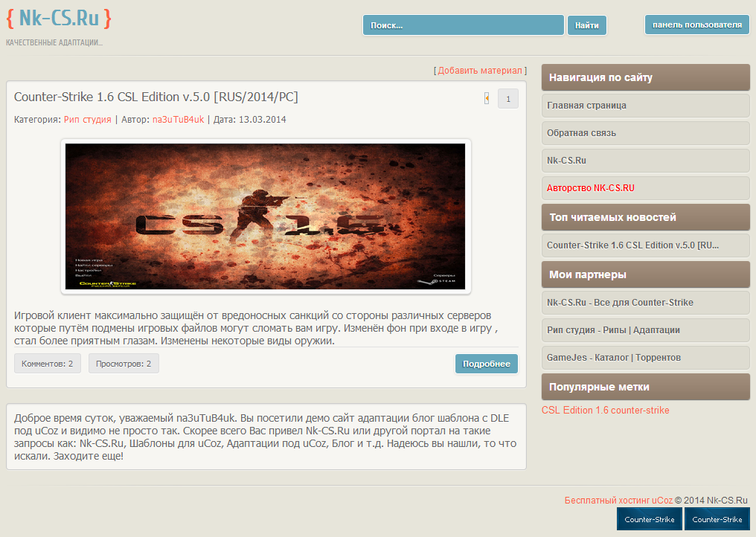Click the 1.6 tag
Image resolution: width=756 pixels, height=537 pixels.
coord(602,411)
